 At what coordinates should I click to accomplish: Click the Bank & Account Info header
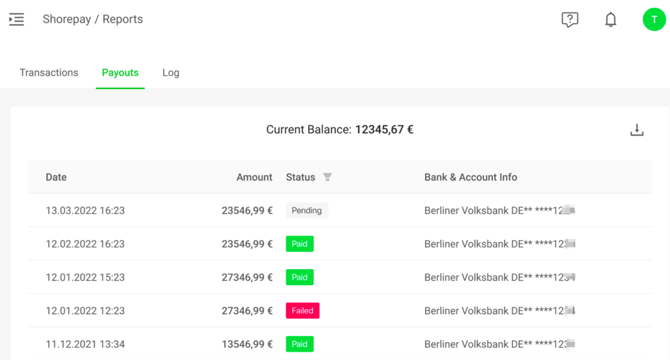point(470,177)
